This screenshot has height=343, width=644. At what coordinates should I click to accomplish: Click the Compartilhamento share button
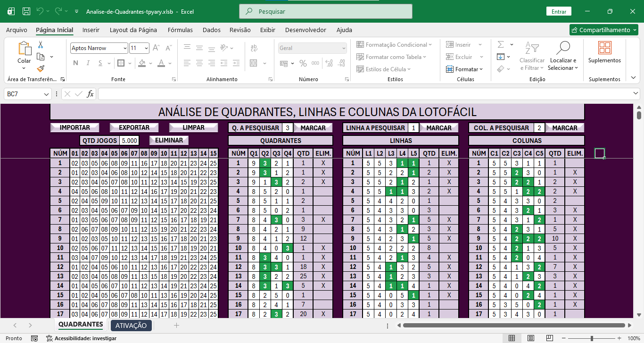[x=603, y=30]
